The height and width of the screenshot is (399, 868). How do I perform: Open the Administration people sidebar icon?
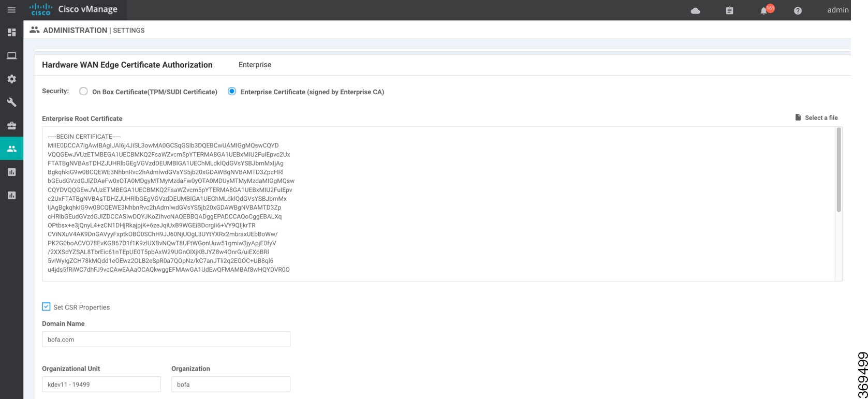[x=11, y=149]
